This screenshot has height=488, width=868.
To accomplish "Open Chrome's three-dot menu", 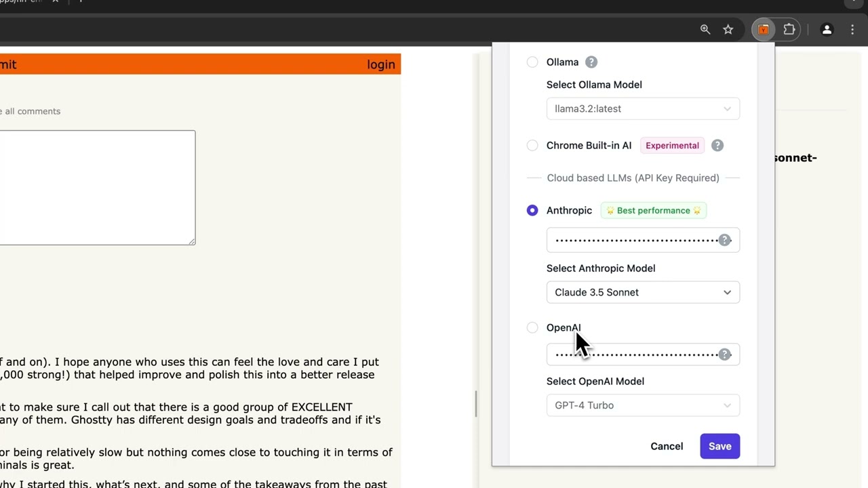I will (x=852, y=29).
